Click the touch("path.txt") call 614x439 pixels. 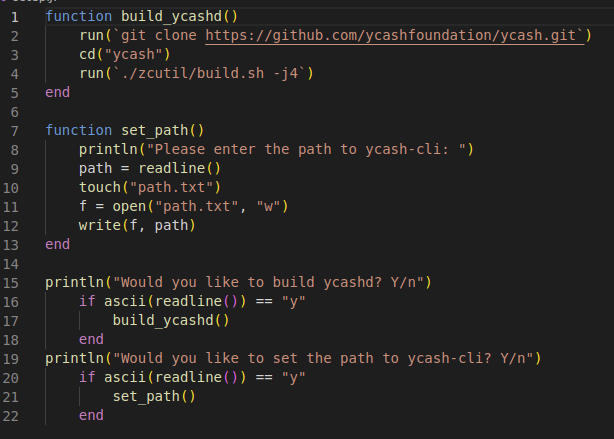coord(150,187)
